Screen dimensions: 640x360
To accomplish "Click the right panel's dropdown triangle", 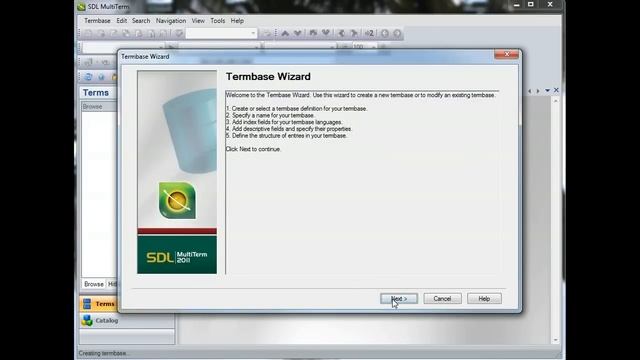I will [547, 90].
